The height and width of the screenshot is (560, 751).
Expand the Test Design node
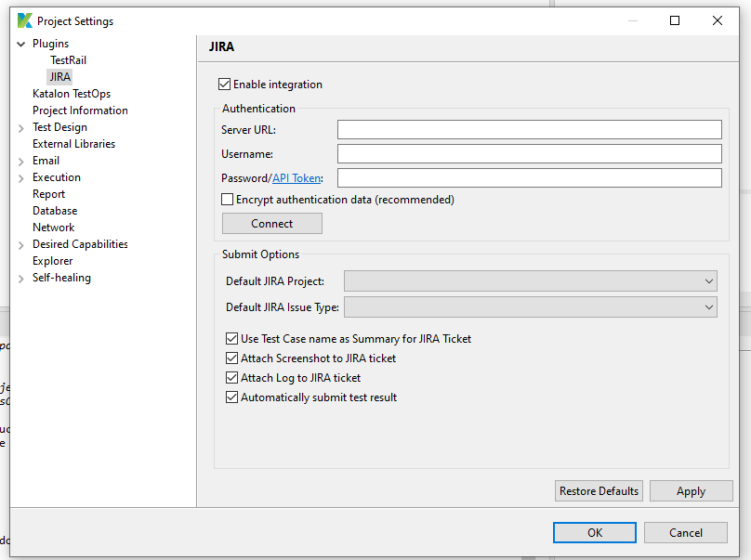[21, 128]
